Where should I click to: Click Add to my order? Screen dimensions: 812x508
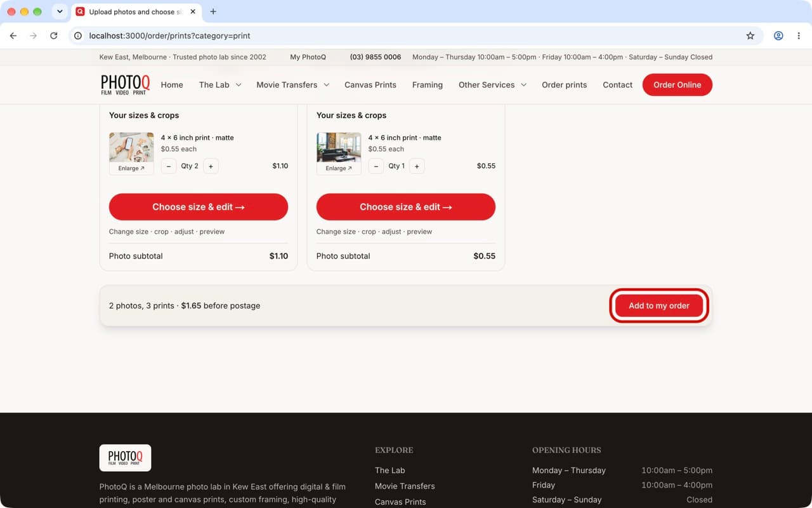659,305
